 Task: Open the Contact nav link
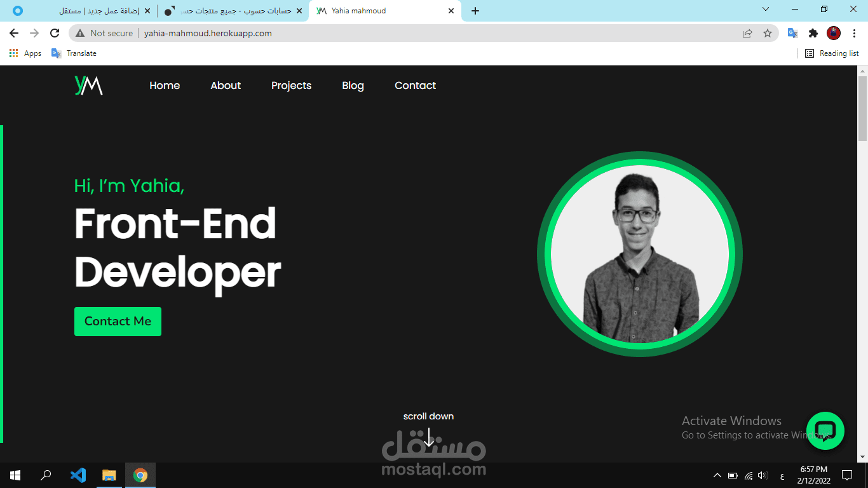click(x=415, y=86)
